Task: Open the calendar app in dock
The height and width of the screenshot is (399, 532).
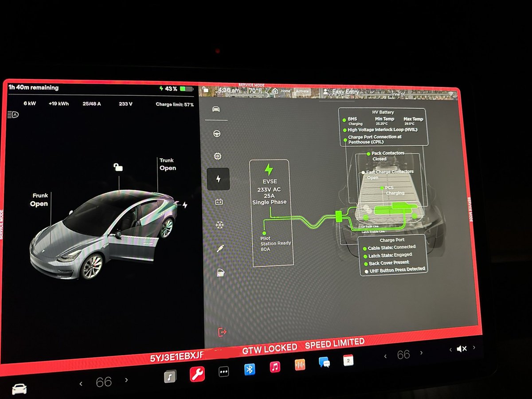Action: point(348,360)
